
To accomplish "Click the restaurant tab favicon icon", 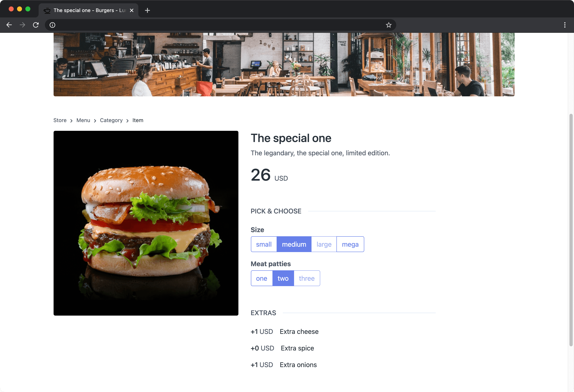I will (47, 10).
